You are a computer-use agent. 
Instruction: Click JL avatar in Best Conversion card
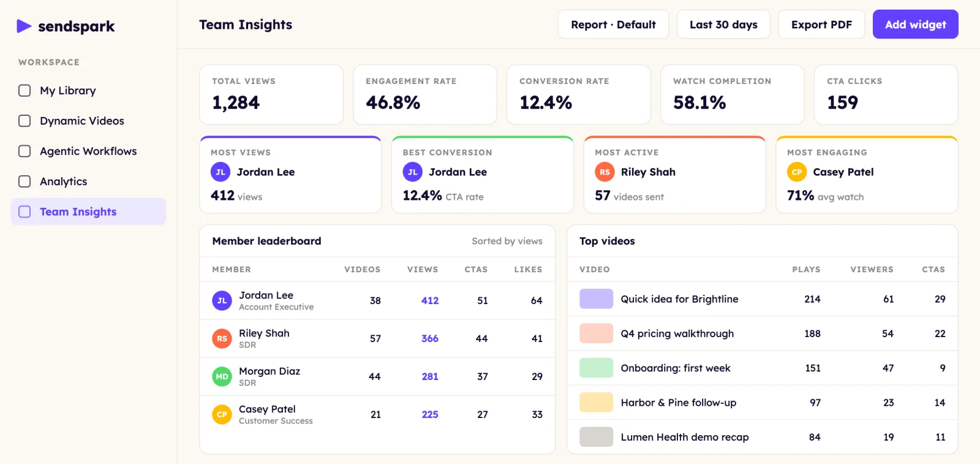413,172
